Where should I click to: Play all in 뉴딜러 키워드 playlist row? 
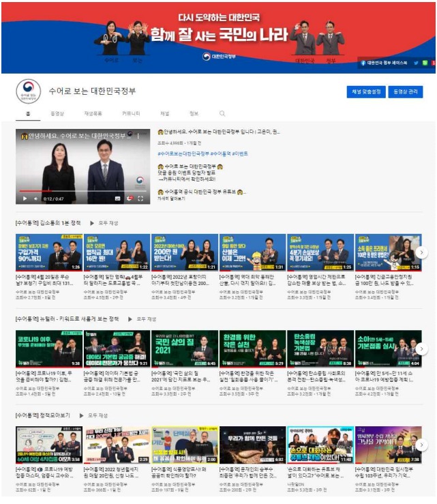(x=133, y=318)
